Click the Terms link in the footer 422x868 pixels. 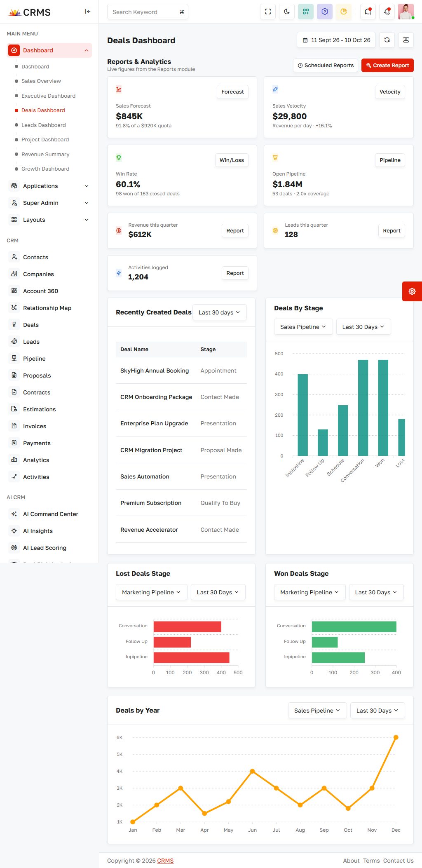pyautogui.click(x=371, y=861)
